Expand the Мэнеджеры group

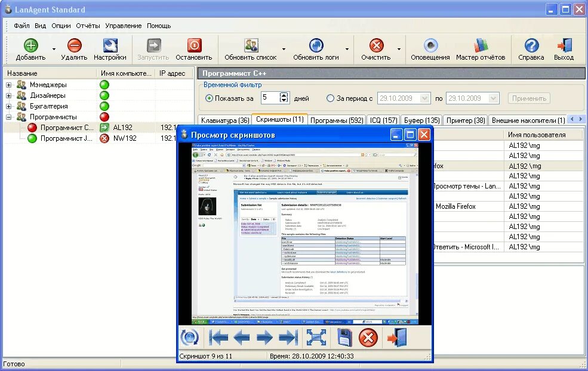point(8,85)
